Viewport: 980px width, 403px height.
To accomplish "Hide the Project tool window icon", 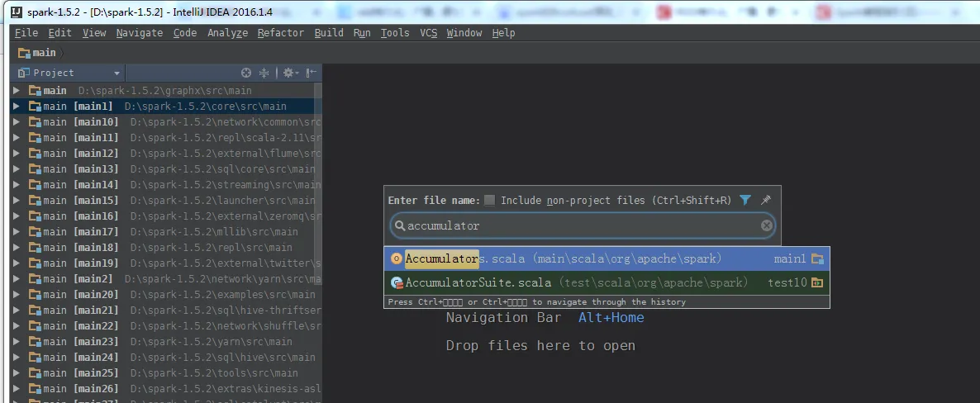I will (x=312, y=73).
